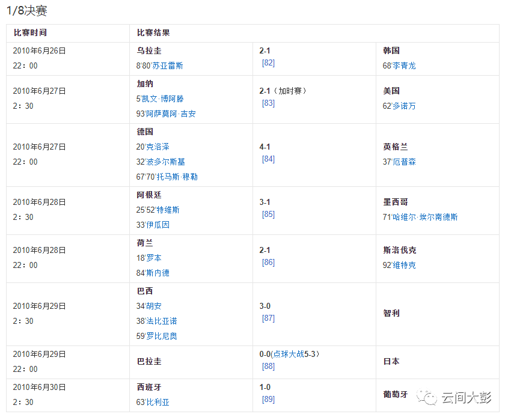
Task: Open the 波多尔斯基 player link
Action: click(165, 162)
